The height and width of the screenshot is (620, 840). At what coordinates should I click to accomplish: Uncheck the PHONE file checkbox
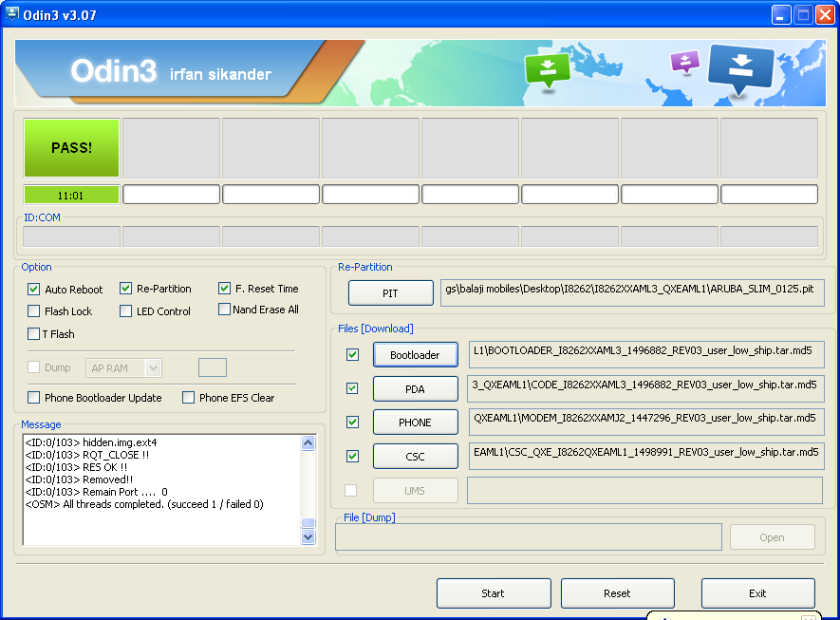[x=352, y=423]
